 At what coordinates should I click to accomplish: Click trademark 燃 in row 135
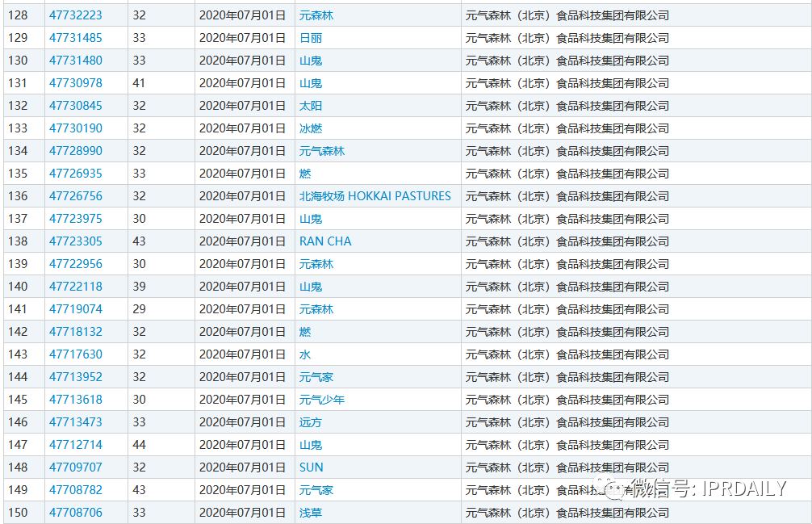pos(305,174)
